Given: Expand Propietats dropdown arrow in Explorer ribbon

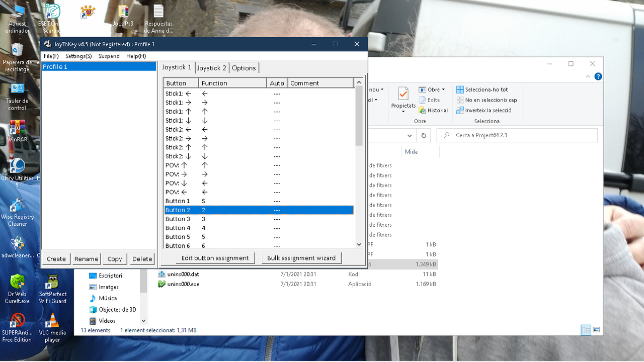Looking at the screenshot, I should [x=403, y=112].
